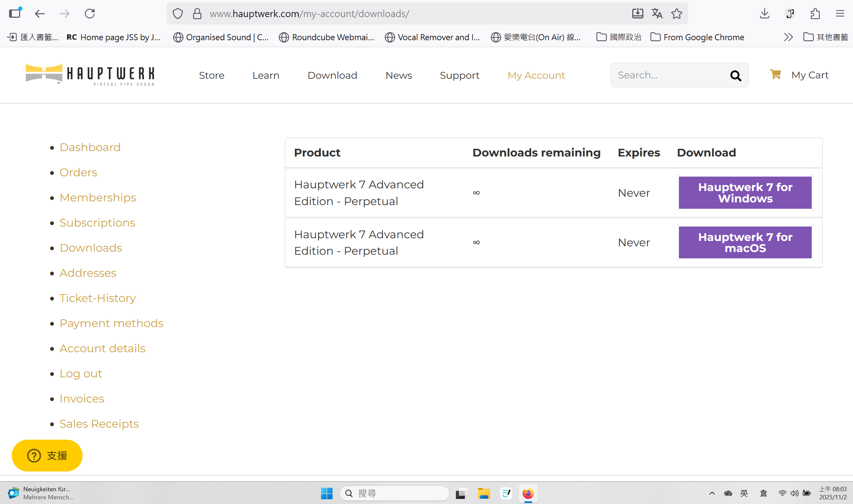
Task: Open the 國際政治 bookmarks folder
Action: 619,37
